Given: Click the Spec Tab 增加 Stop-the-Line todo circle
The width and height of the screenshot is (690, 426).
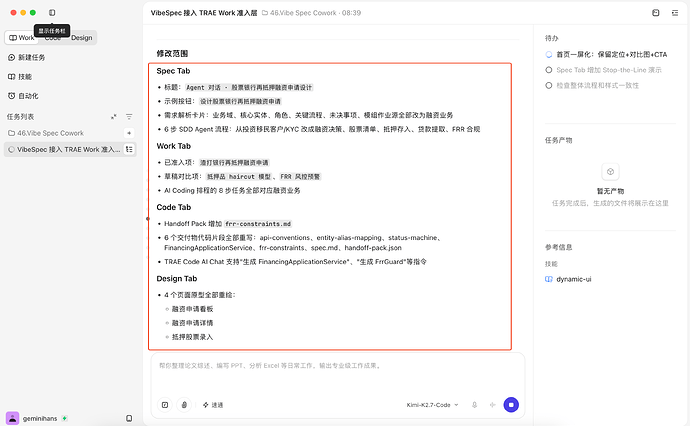Looking at the screenshot, I should click(x=549, y=70).
